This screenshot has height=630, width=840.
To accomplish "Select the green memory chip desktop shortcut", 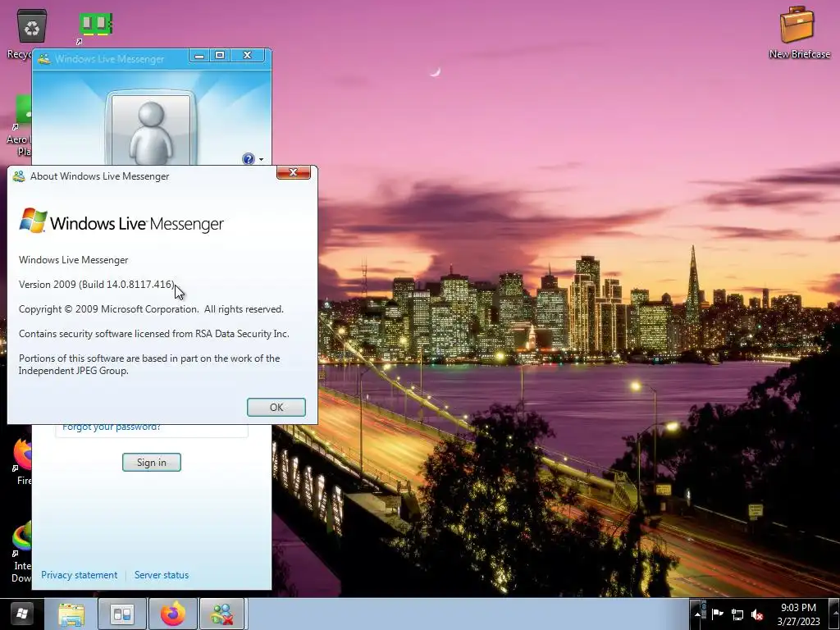I will click(x=94, y=27).
